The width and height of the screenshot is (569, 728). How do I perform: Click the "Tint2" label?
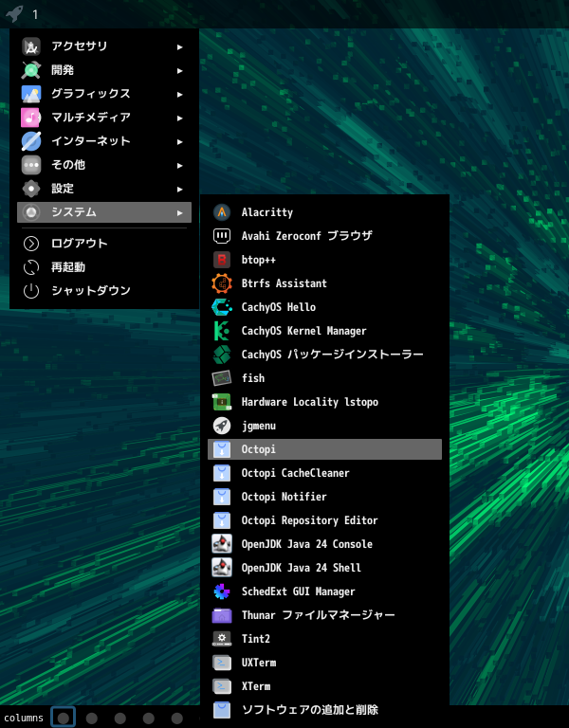[x=255, y=639]
